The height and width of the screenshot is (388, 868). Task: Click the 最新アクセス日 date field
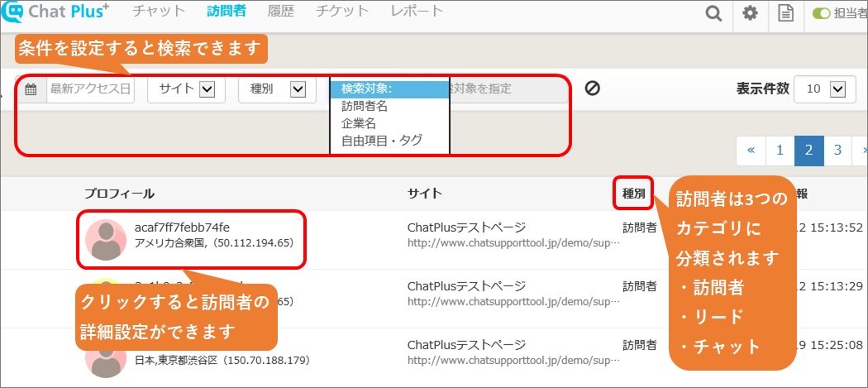coord(91,89)
